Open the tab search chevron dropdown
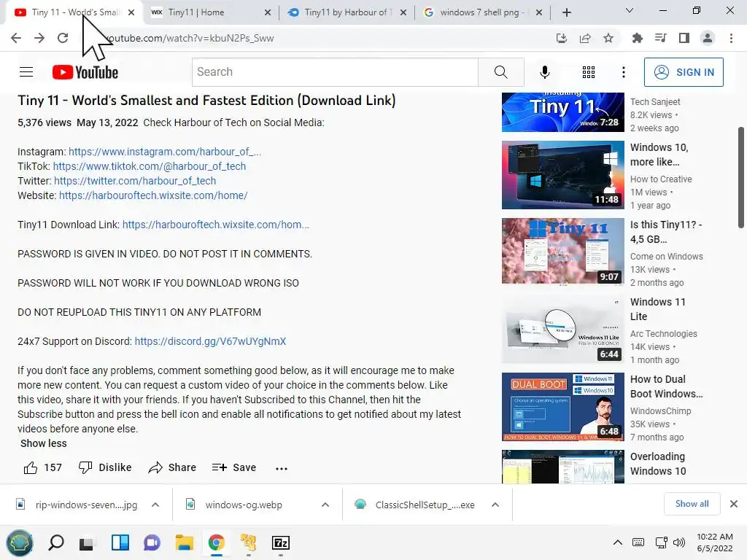 tap(630, 10)
